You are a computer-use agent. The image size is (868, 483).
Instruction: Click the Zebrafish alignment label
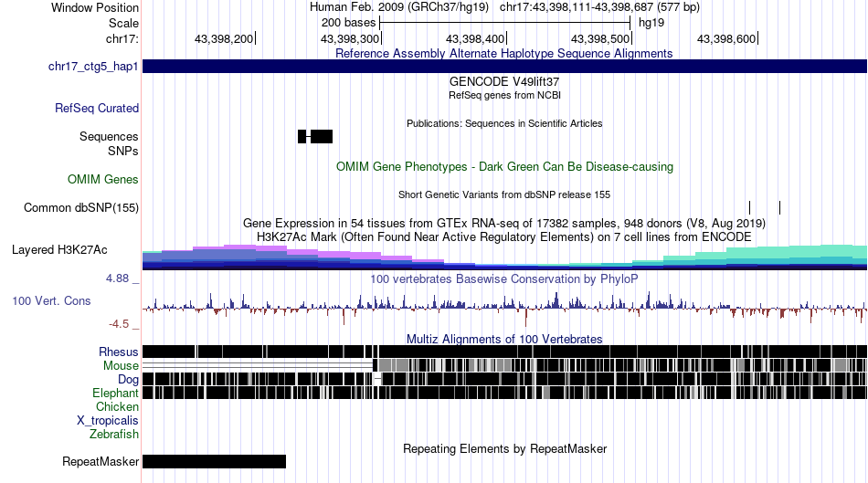click(x=114, y=435)
